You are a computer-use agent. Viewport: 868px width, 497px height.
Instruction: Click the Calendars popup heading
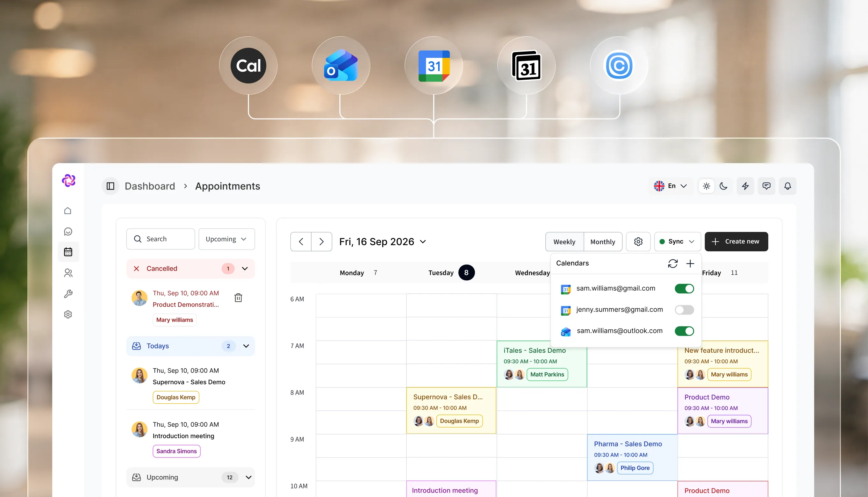click(x=572, y=263)
